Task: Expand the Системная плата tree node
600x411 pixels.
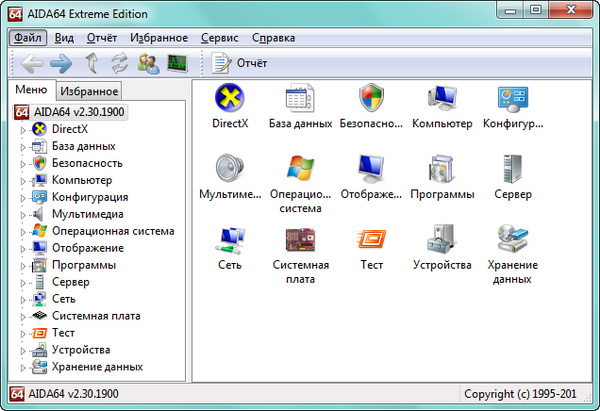Action: click(x=22, y=316)
